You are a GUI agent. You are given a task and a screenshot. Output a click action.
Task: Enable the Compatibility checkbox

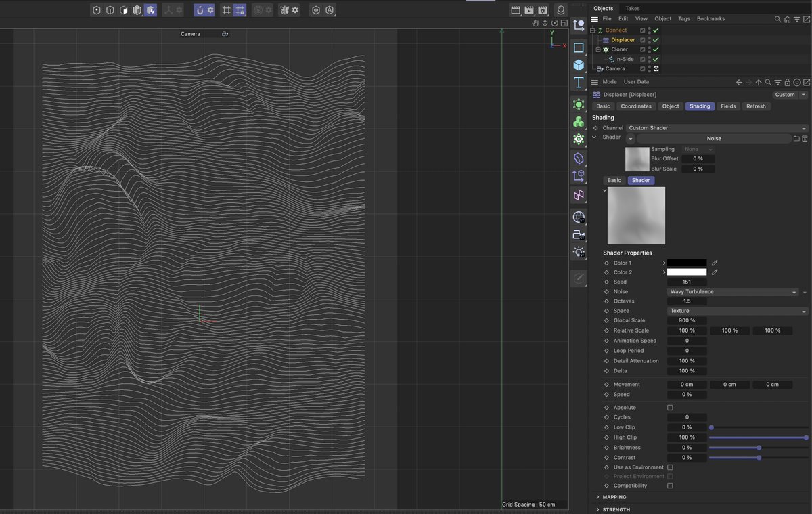[x=670, y=486]
